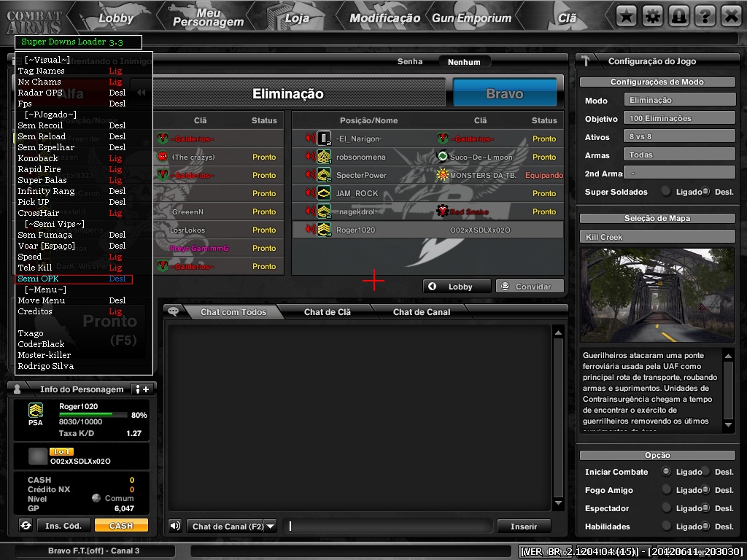Click the Convidar button
This screenshot has height=560, width=747.
[x=530, y=286]
